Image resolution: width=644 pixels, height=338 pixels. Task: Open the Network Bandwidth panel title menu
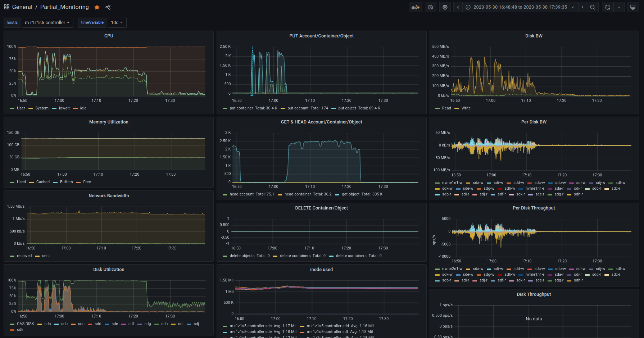click(x=109, y=196)
